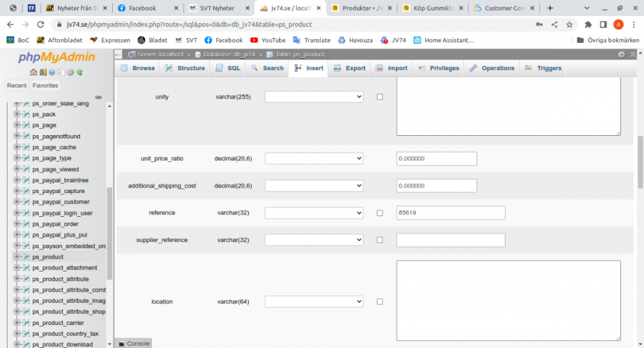Open ps_product_attribute table link
Viewport: 644px width, 348px height.
click(x=61, y=279)
